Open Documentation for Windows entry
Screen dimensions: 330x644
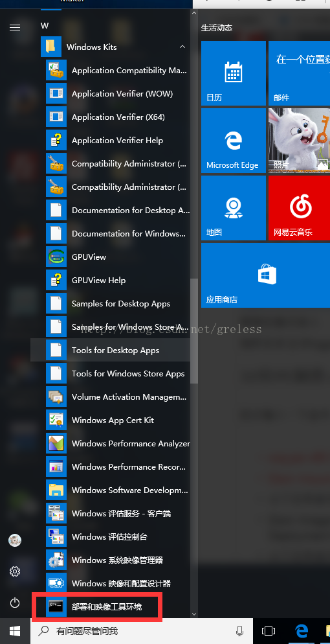(x=110, y=234)
